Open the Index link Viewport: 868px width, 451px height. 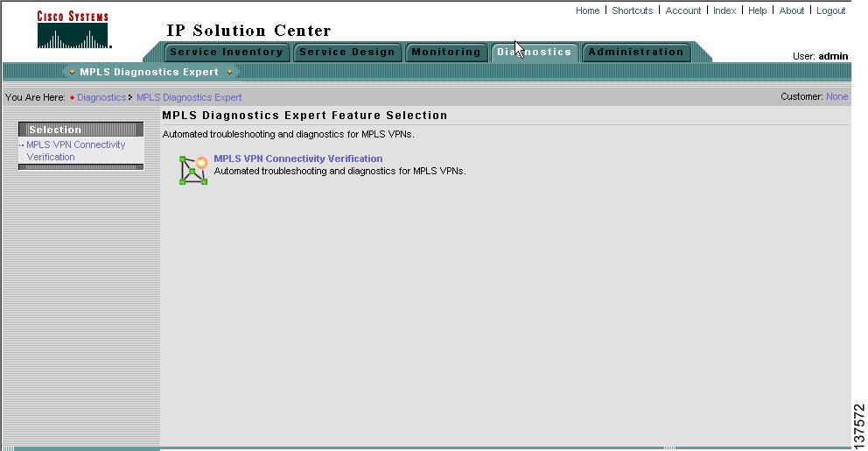pos(724,11)
